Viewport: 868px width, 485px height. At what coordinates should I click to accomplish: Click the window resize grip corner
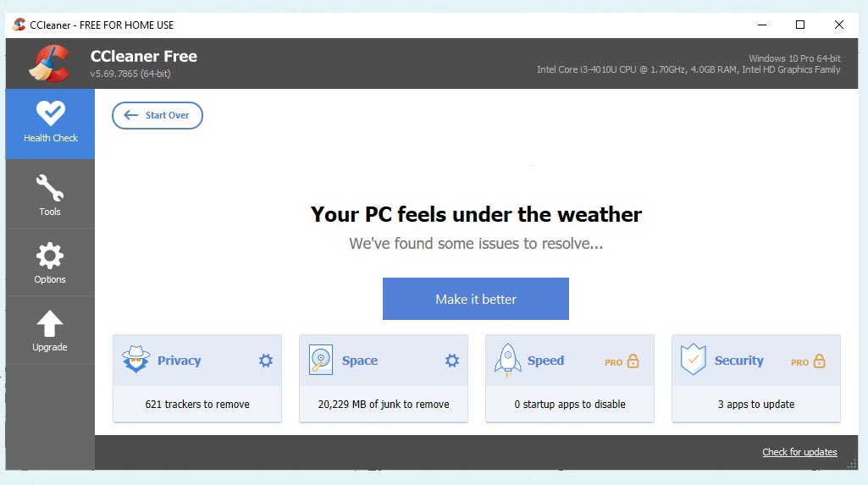[852, 465]
